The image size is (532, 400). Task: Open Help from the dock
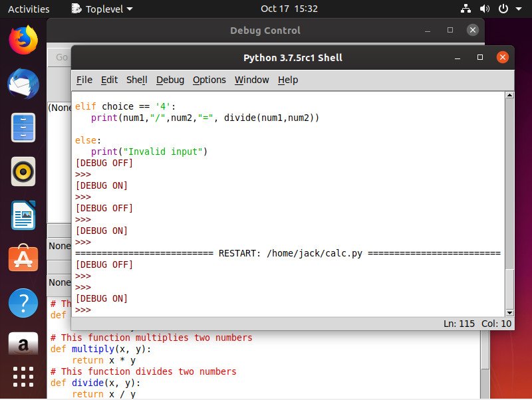tap(23, 303)
